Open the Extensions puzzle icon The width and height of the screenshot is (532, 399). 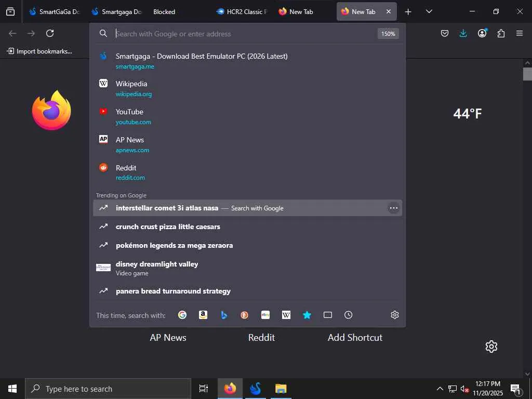[501, 33]
